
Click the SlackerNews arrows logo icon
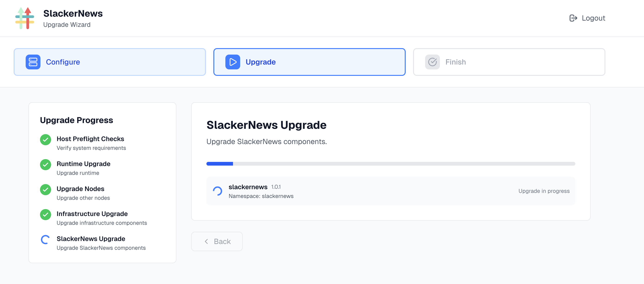pos(25,18)
